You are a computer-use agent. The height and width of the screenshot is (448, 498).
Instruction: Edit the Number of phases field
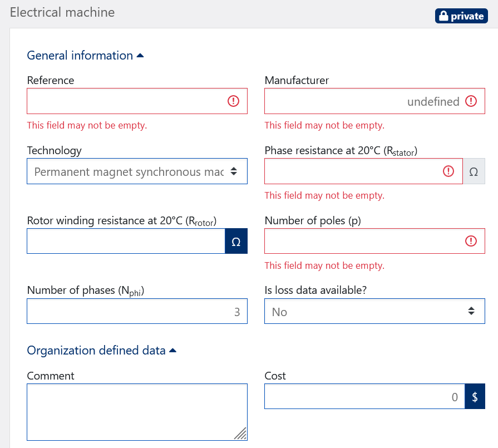[137, 312]
